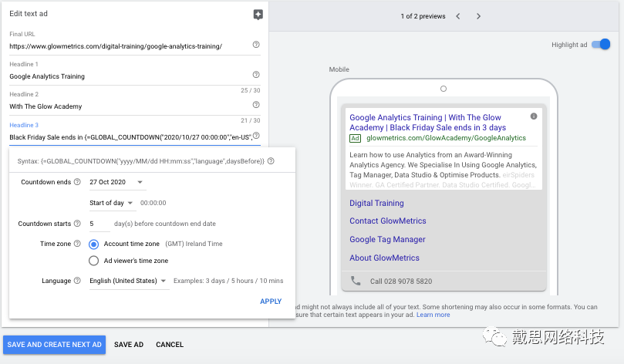The width and height of the screenshot is (624, 364).
Task: Open help icon for Headline 2 field
Action: (x=256, y=105)
